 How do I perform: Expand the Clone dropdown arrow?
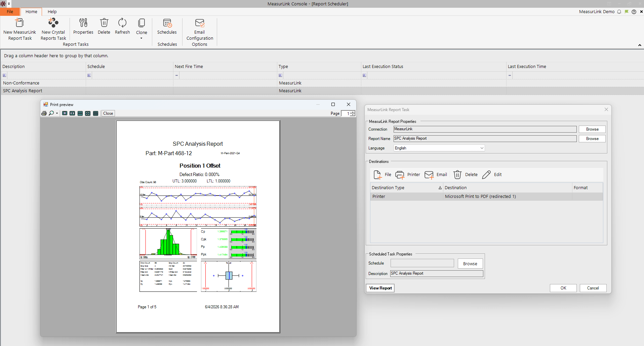[142, 38]
